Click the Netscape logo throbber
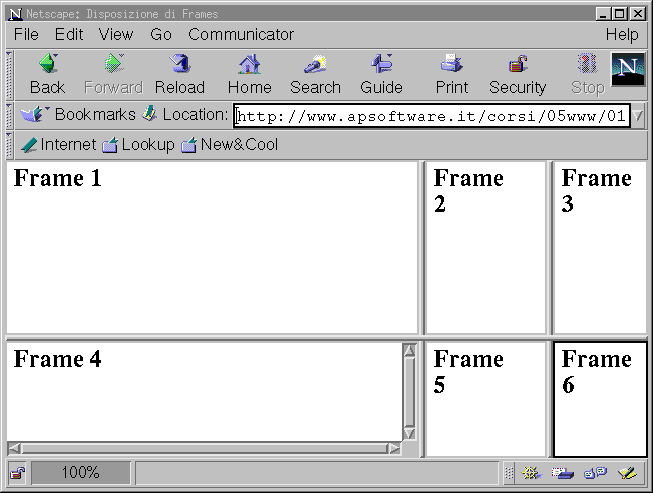 pos(627,72)
